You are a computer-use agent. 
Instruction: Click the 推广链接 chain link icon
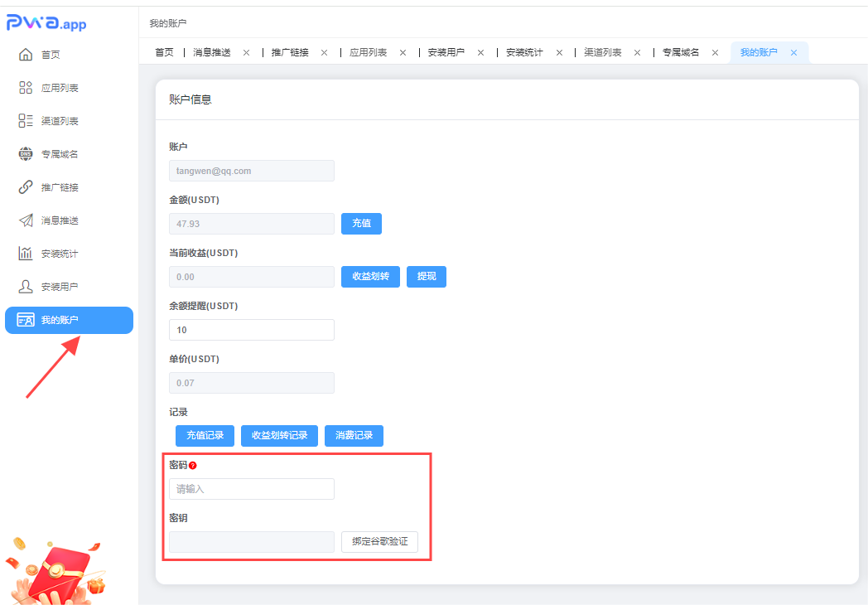tap(26, 187)
